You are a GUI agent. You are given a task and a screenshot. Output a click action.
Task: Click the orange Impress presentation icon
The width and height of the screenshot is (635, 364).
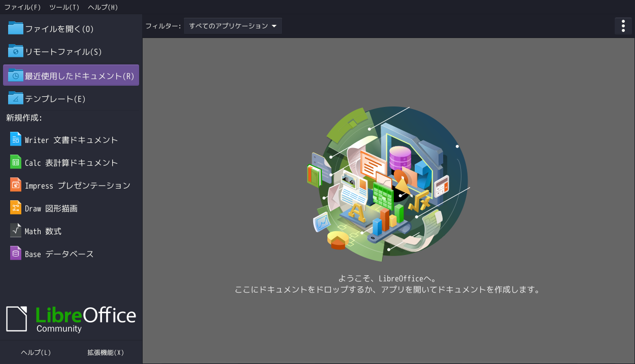[x=16, y=185]
